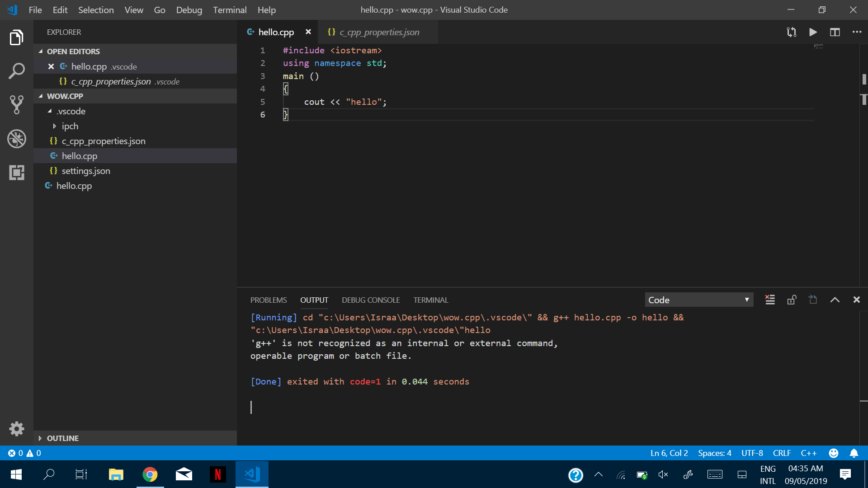Switch to the Debug Console tab
This screenshot has width=868, height=488.
pyautogui.click(x=371, y=300)
